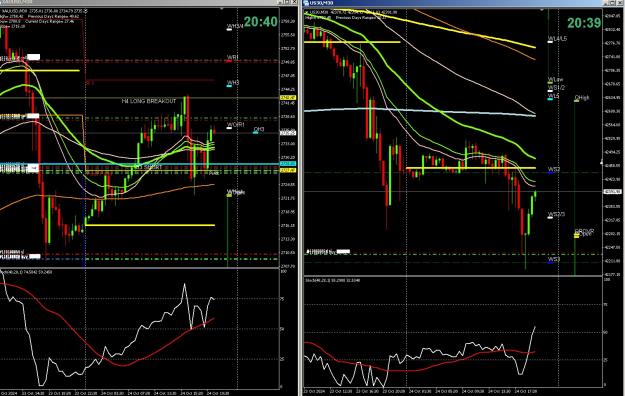Screen dimensions: 625x396
Task: Select the cyan horizontal line in XAUUSD chart
Action: pyautogui.click(x=140, y=164)
